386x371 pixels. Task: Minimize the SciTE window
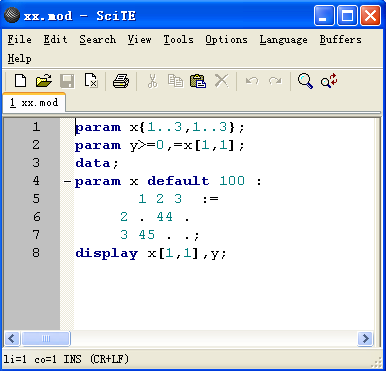click(x=323, y=15)
